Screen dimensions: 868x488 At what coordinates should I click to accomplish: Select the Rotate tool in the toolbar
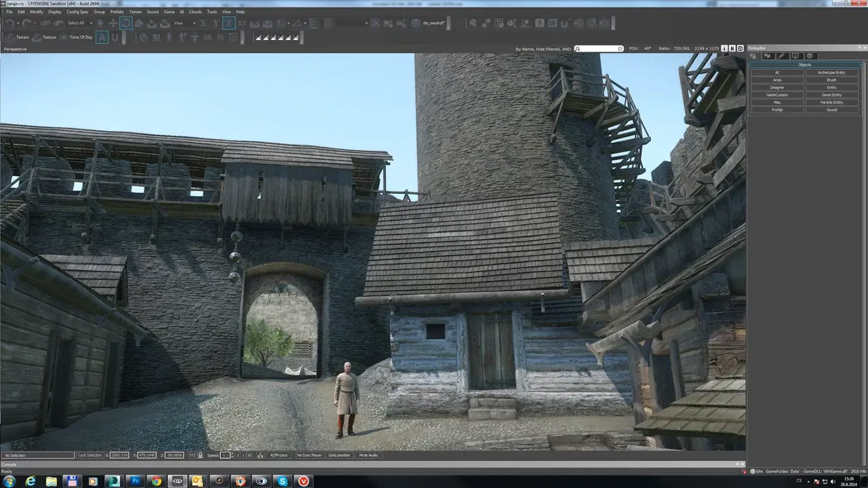[126, 23]
